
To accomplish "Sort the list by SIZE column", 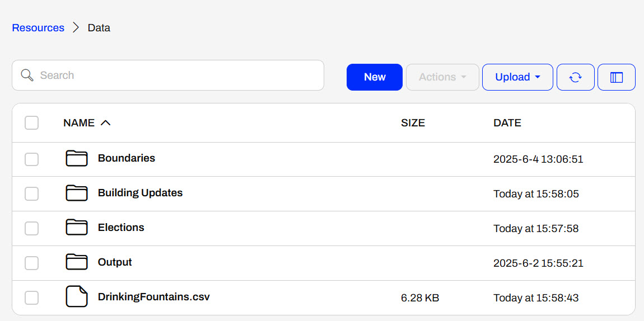I will point(413,123).
